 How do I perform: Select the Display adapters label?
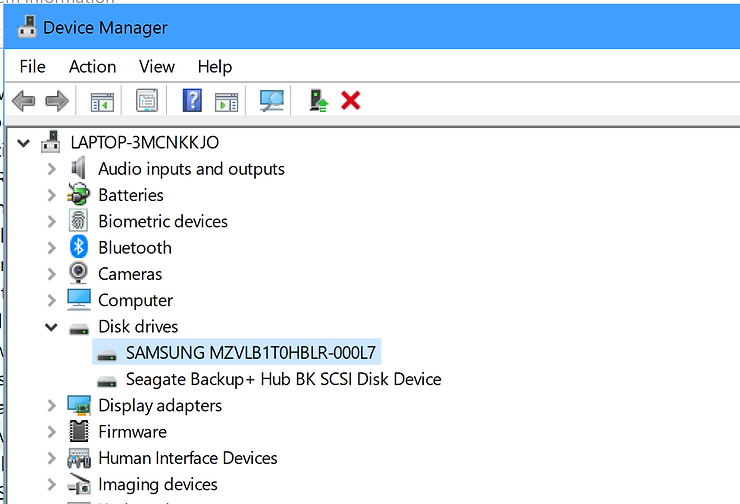click(x=160, y=406)
